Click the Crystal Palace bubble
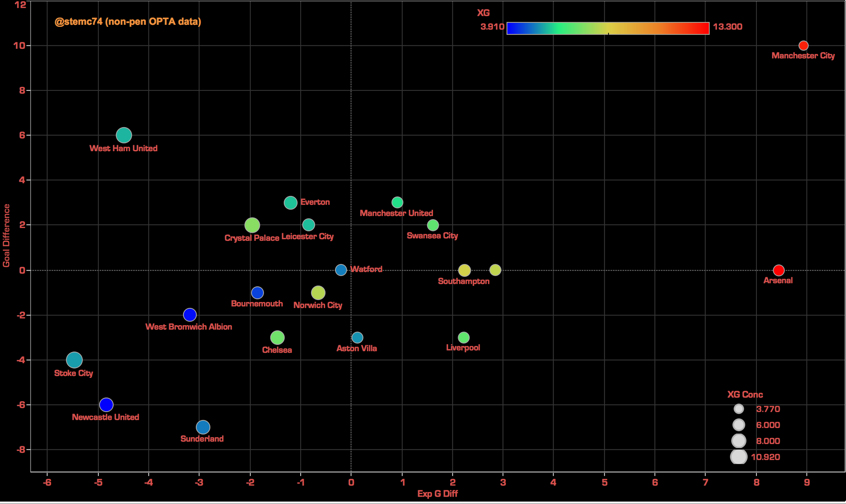The height and width of the screenshot is (504, 846). [252, 225]
